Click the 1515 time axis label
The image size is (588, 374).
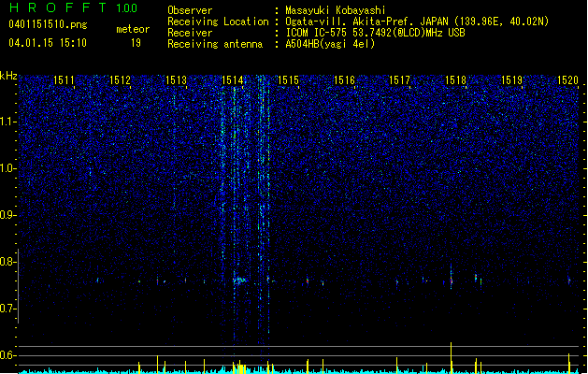click(288, 80)
